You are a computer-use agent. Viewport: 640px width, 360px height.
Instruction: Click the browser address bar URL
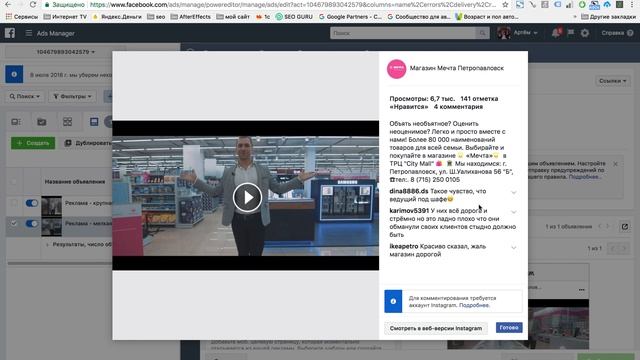pyautogui.click(x=293, y=5)
